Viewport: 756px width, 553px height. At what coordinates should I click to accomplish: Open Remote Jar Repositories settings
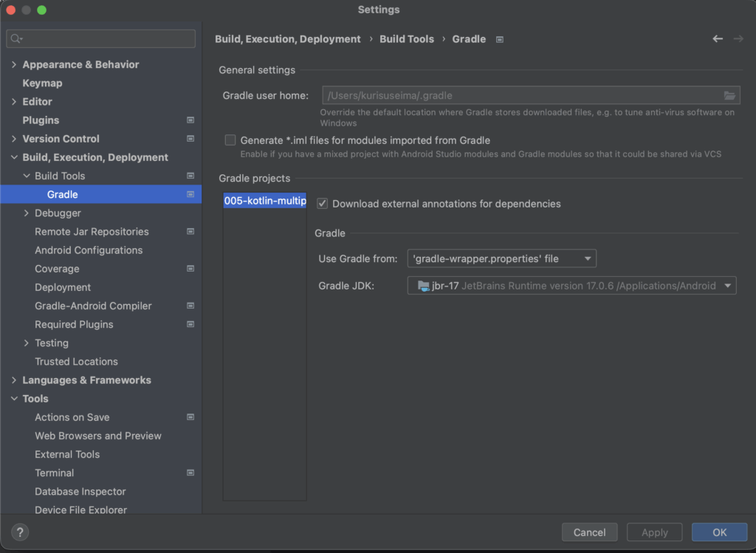(x=92, y=232)
